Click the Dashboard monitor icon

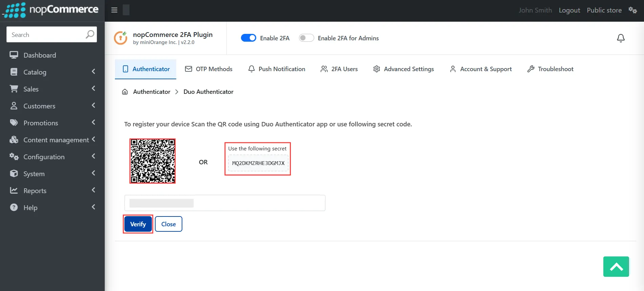pos(14,55)
